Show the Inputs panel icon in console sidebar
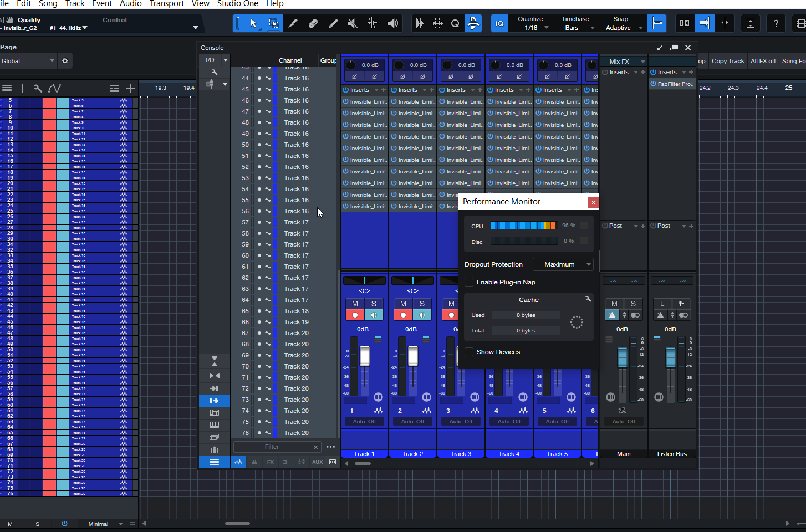The height and width of the screenshot is (532, 806). 215,388
